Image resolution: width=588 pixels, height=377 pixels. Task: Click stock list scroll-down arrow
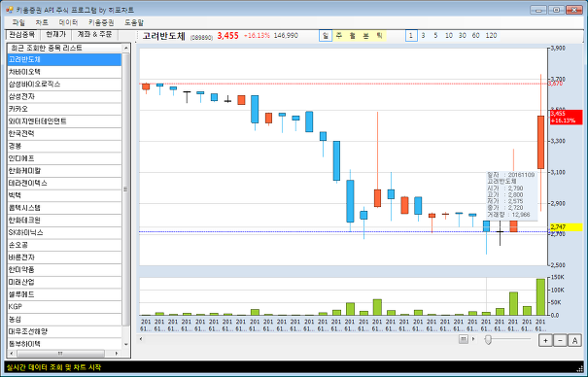(x=126, y=344)
